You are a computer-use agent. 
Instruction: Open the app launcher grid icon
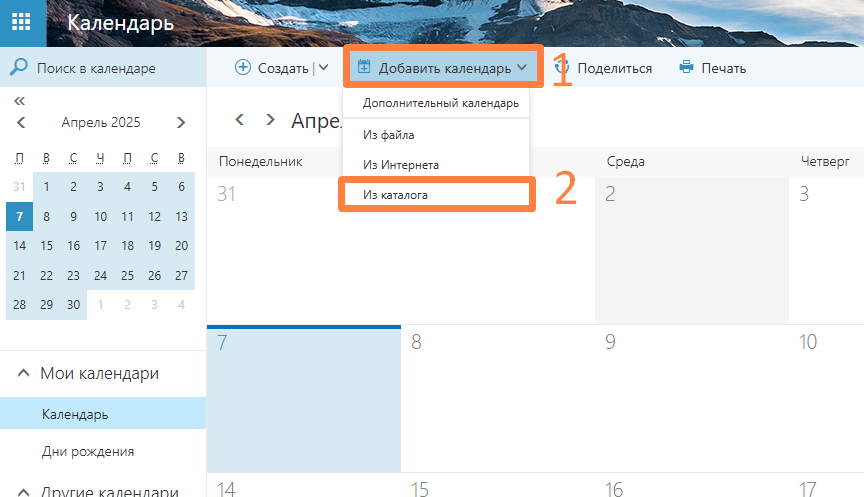pos(22,23)
